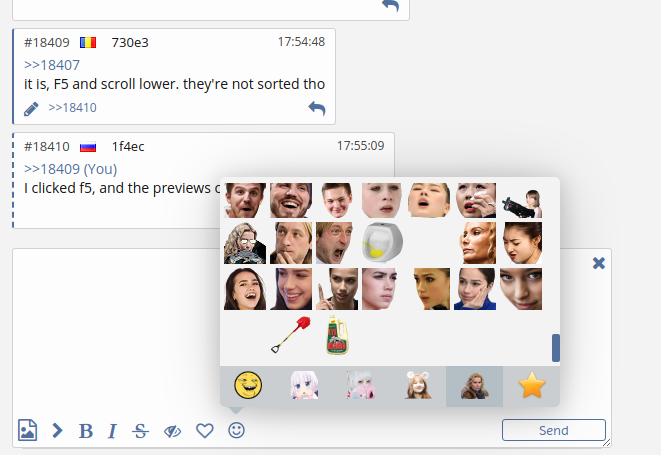
Task: Click the attach image icon
Action: tap(28, 430)
